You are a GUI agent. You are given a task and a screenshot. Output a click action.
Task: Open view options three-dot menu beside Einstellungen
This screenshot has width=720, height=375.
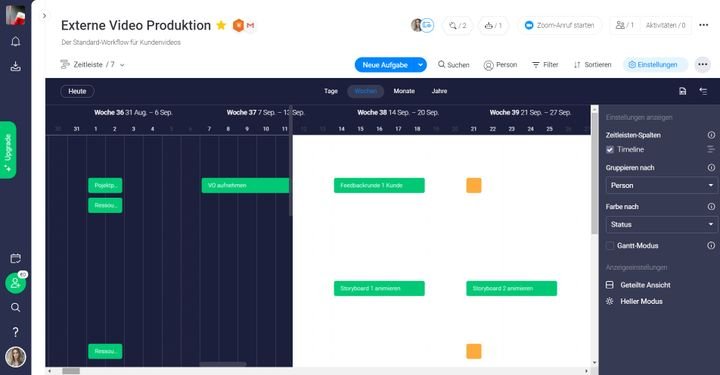[703, 65]
